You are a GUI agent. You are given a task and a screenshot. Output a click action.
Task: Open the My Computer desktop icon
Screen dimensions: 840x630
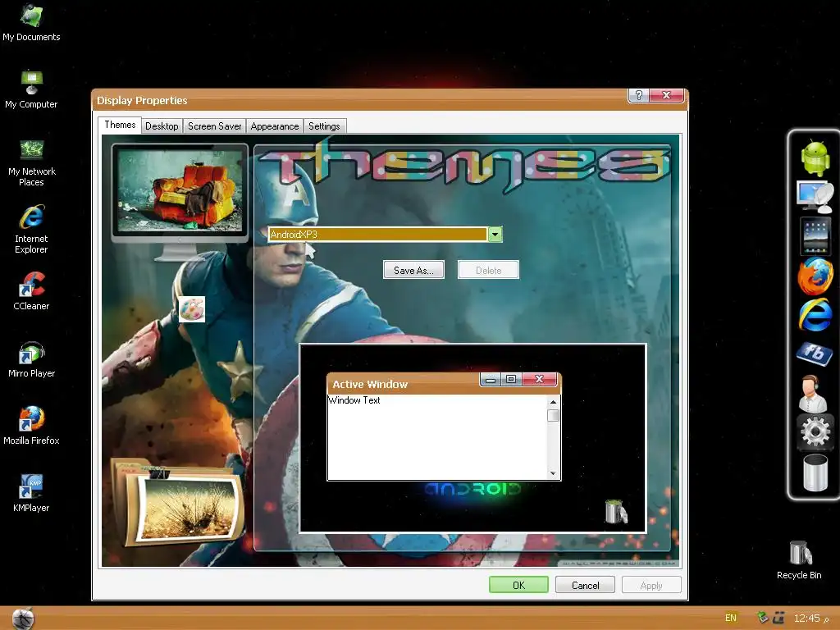tap(31, 89)
